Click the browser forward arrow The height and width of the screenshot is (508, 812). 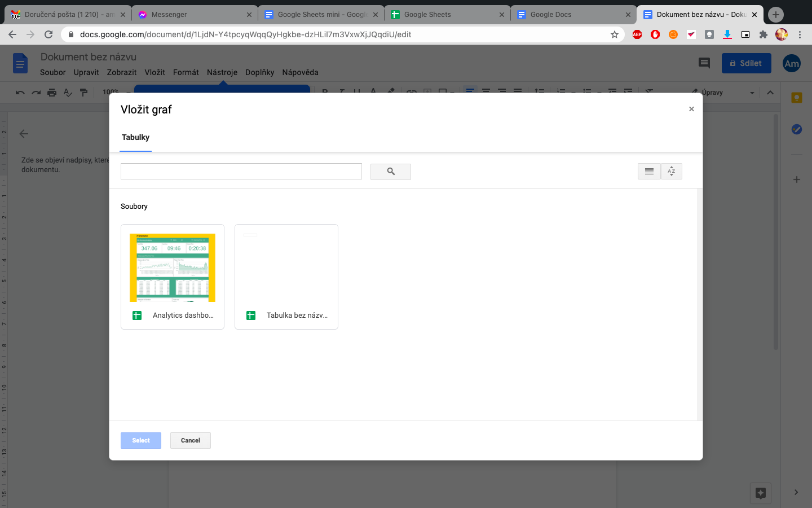[30, 34]
